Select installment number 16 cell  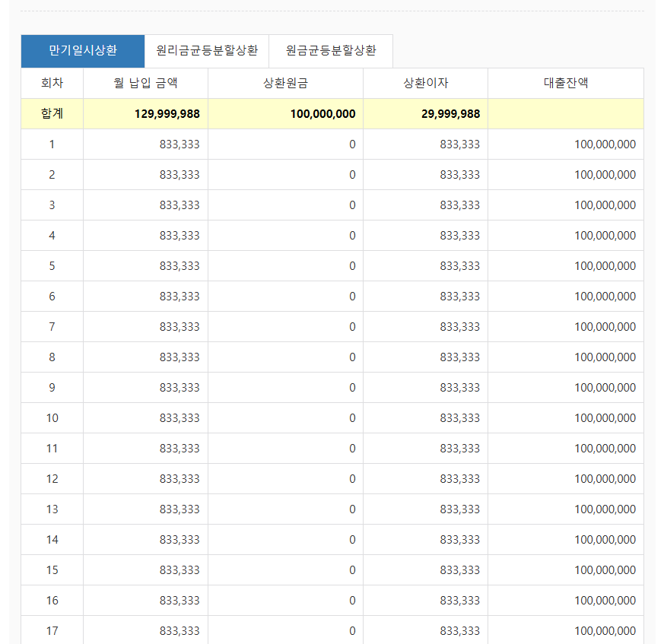point(52,601)
